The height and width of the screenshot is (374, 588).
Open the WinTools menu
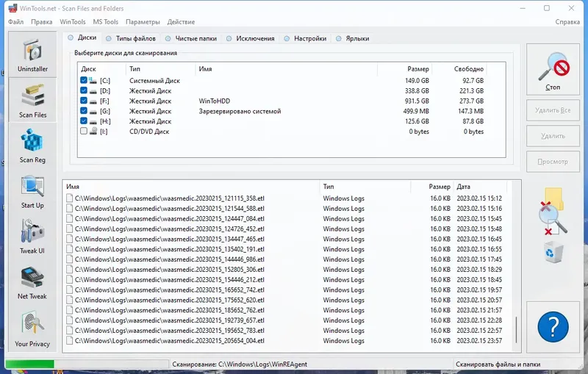[73, 22]
